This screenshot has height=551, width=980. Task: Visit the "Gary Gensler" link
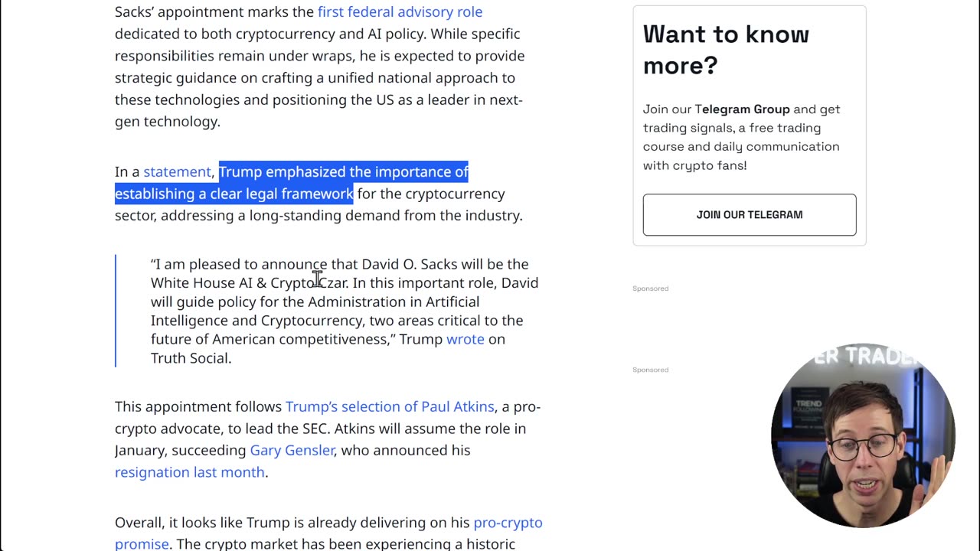(x=292, y=450)
